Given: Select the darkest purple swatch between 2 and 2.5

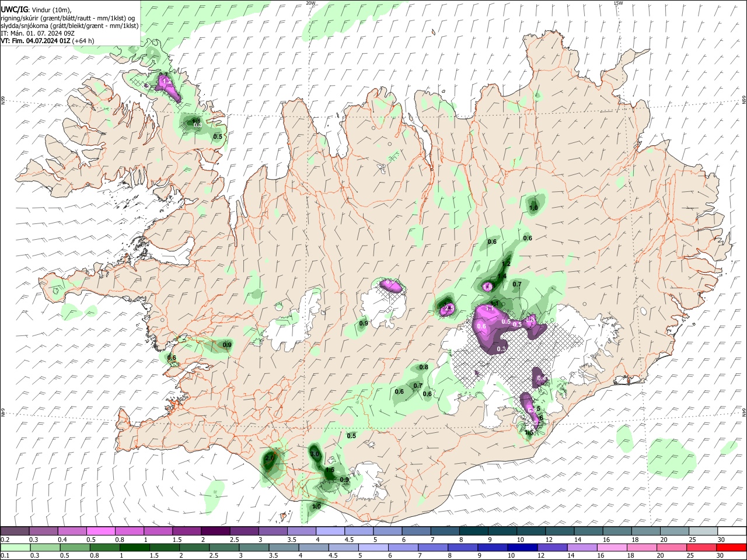Looking at the screenshot, I should pyautogui.click(x=215, y=531).
